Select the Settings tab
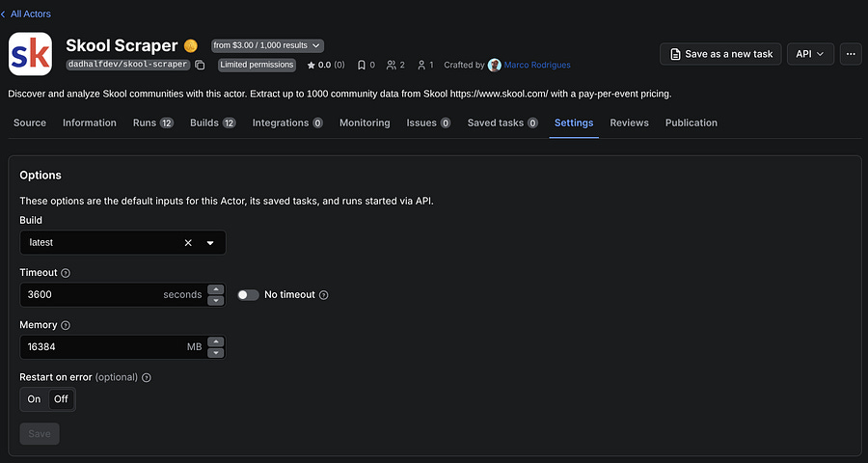Image resolution: width=868 pixels, height=463 pixels. [574, 123]
